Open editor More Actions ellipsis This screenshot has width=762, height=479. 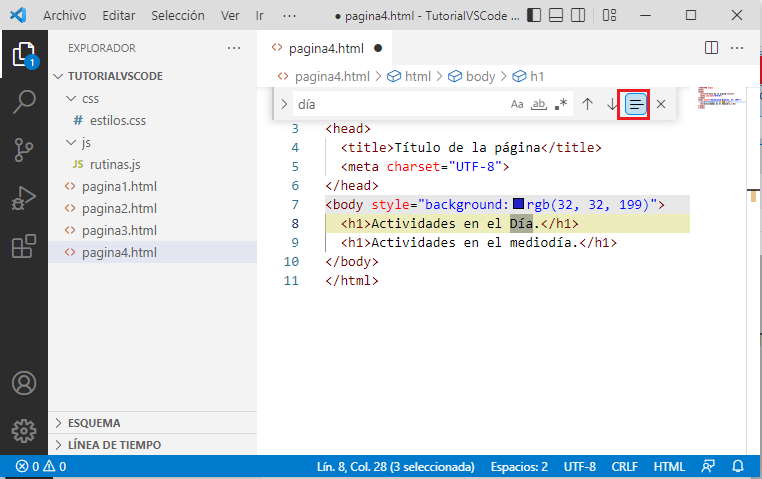click(737, 48)
